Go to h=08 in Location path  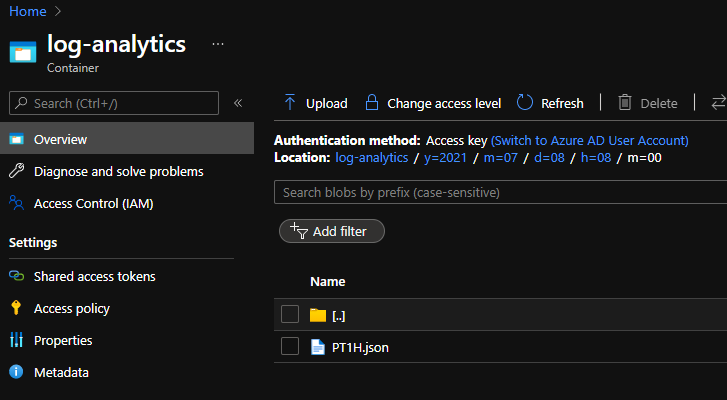(596, 158)
